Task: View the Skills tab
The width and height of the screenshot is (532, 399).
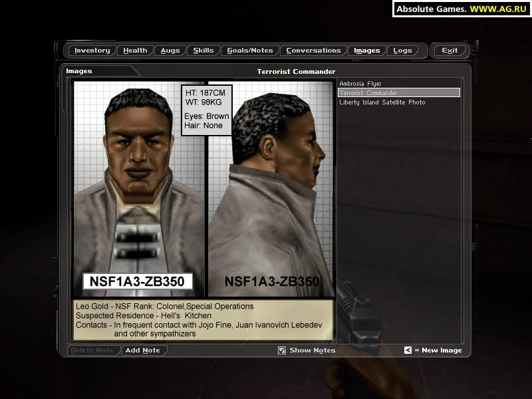Action: (x=203, y=50)
